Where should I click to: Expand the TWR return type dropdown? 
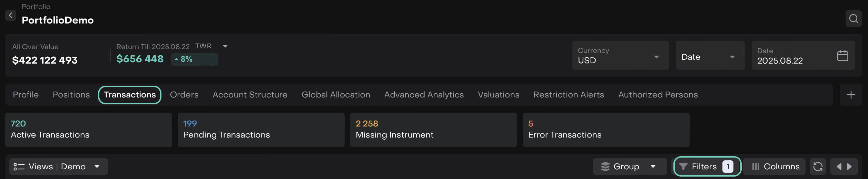click(x=225, y=46)
